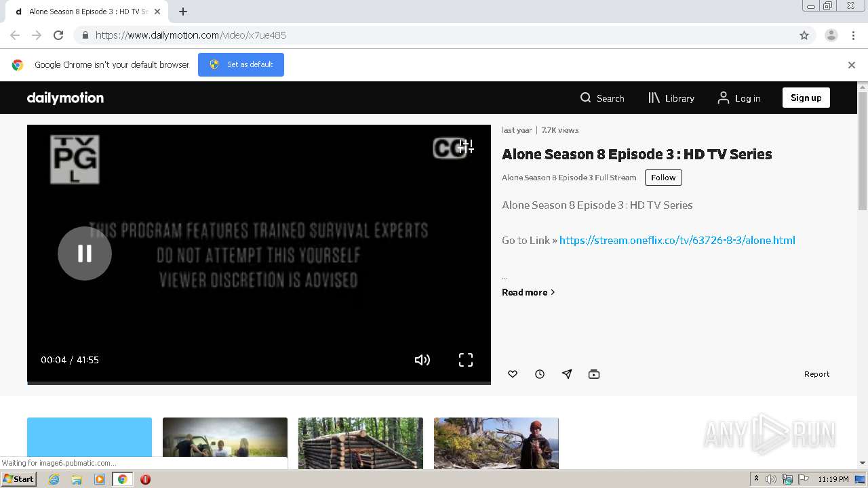Image resolution: width=868 pixels, height=488 pixels.
Task: Open video player settings icon
Action: point(467,146)
